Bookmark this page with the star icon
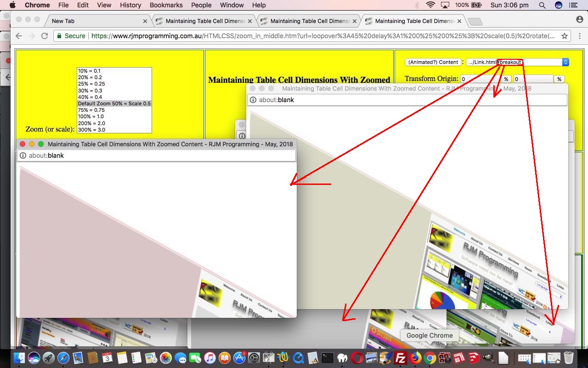 [x=565, y=36]
